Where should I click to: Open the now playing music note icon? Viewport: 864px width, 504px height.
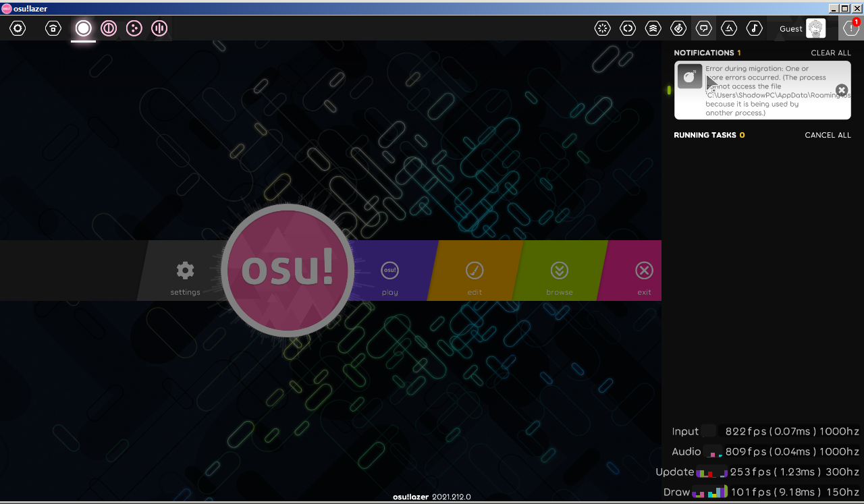755,28
